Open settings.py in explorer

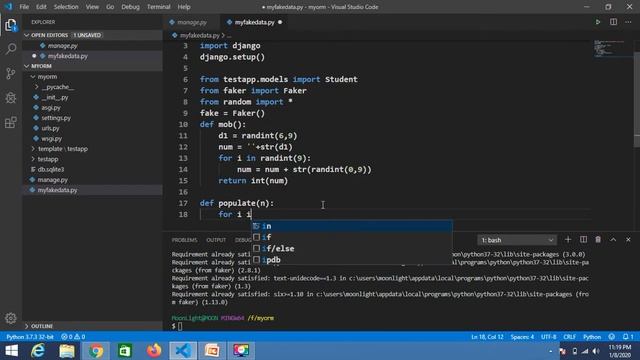92,118
